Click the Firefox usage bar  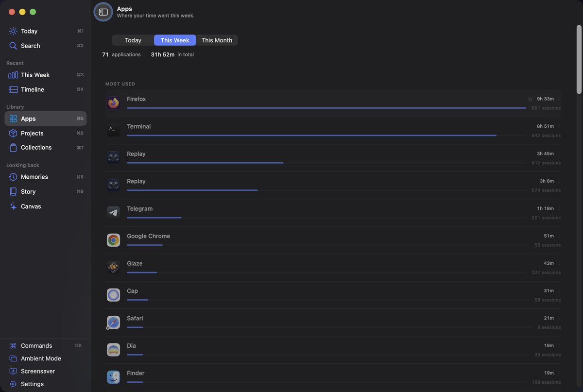tap(326, 108)
